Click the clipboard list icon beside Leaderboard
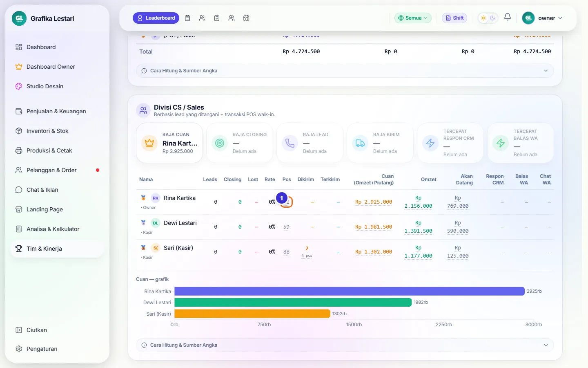588x368 pixels. pos(187,18)
